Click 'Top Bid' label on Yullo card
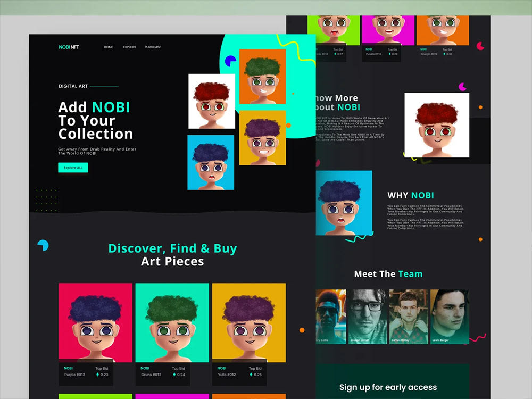 [255, 369]
